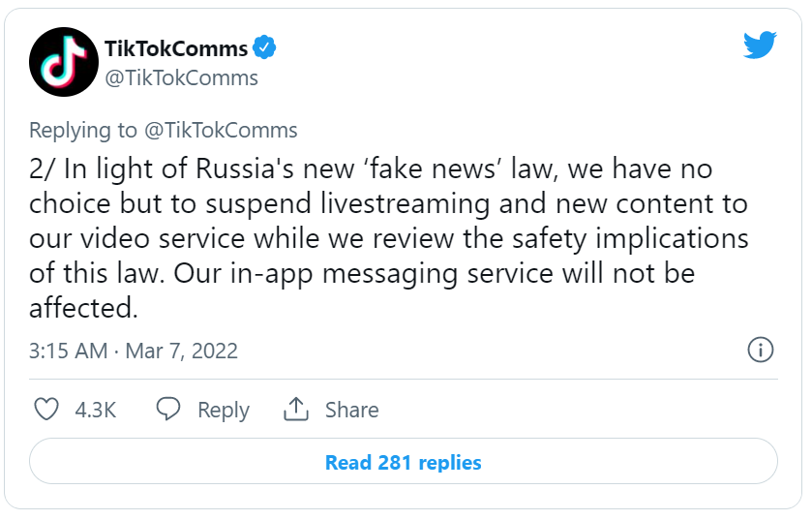
Task: Click the Mar 7, 2022 date
Action: [x=181, y=351]
